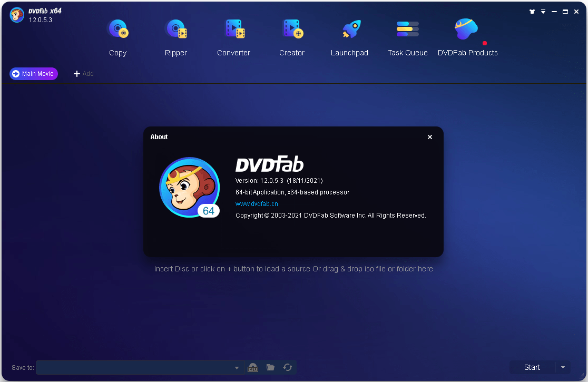Click the Add source button

(83, 74)
